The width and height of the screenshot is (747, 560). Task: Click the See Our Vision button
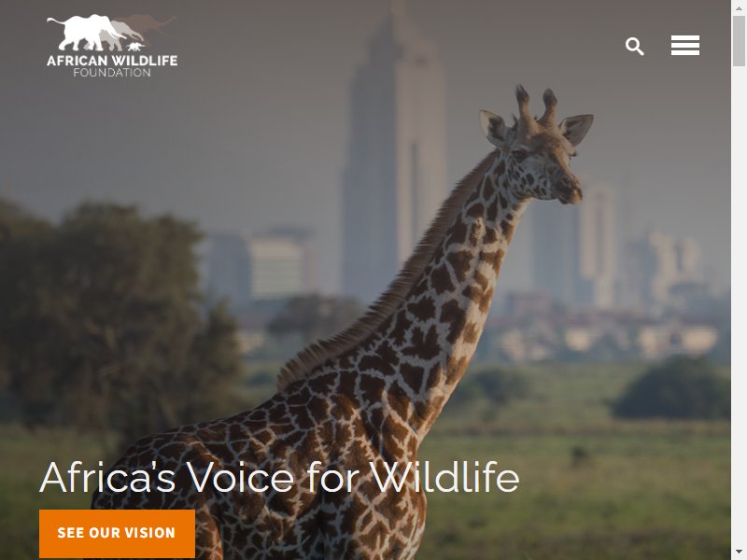coord(118,533)
